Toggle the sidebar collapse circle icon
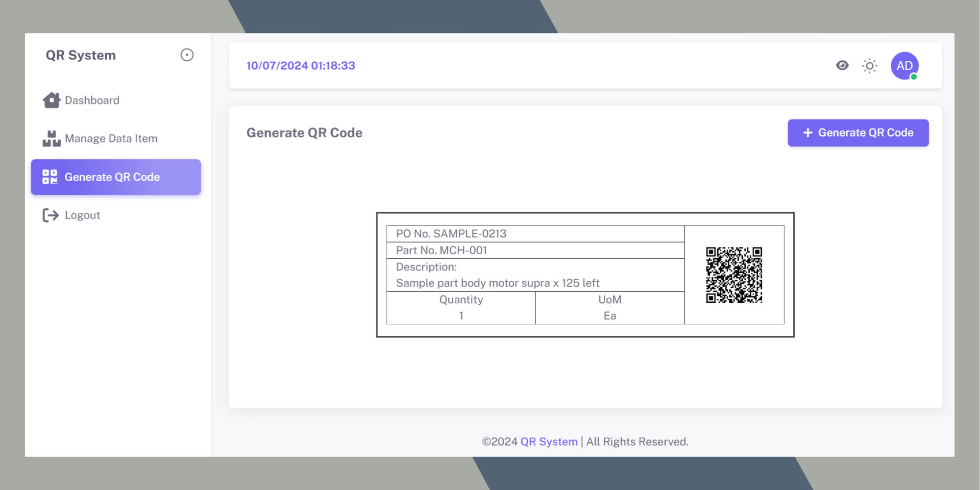This screenshot has width=980, height=490. tap(187, 55)
